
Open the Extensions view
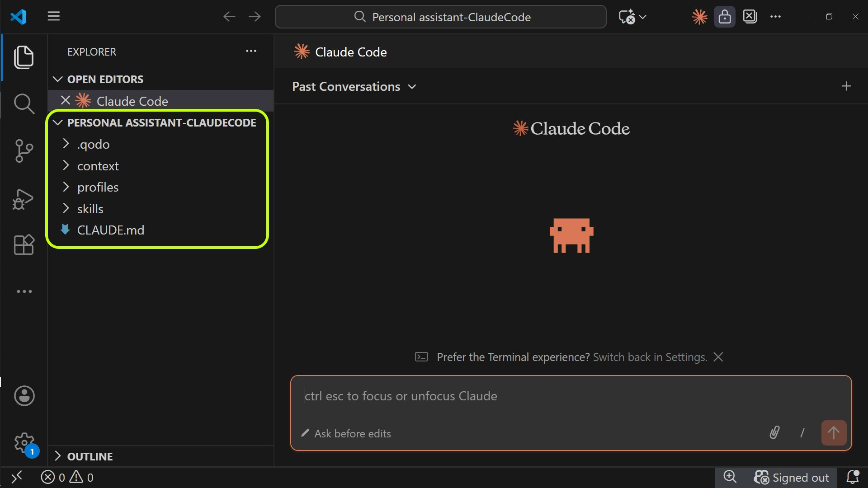pos(24,245)
